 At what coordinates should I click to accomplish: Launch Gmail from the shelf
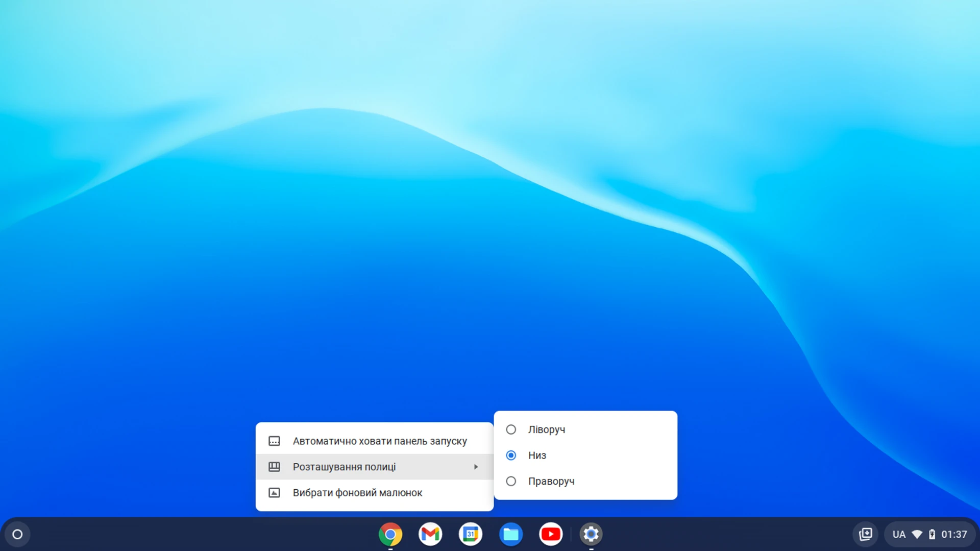[430, 534]
